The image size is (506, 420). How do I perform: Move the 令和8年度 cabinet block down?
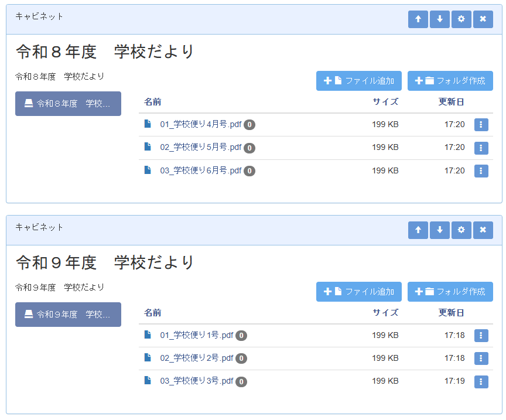point(439,19)
